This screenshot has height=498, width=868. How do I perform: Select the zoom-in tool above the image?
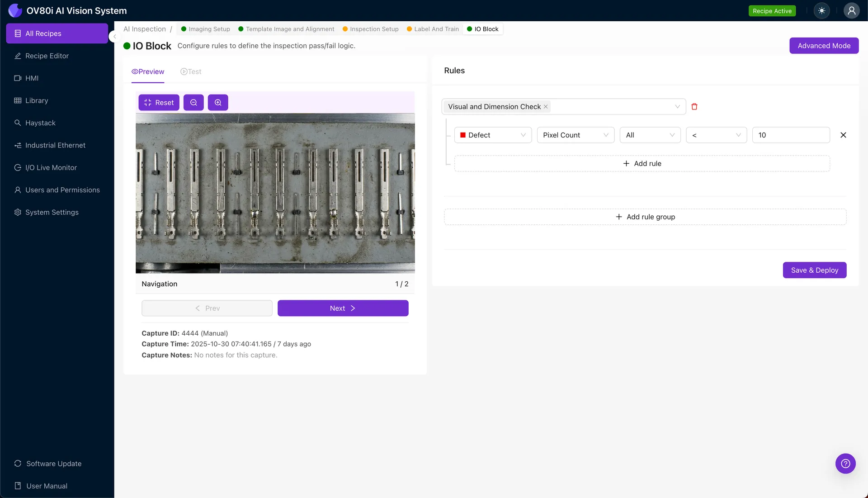[x=217, y=102]
